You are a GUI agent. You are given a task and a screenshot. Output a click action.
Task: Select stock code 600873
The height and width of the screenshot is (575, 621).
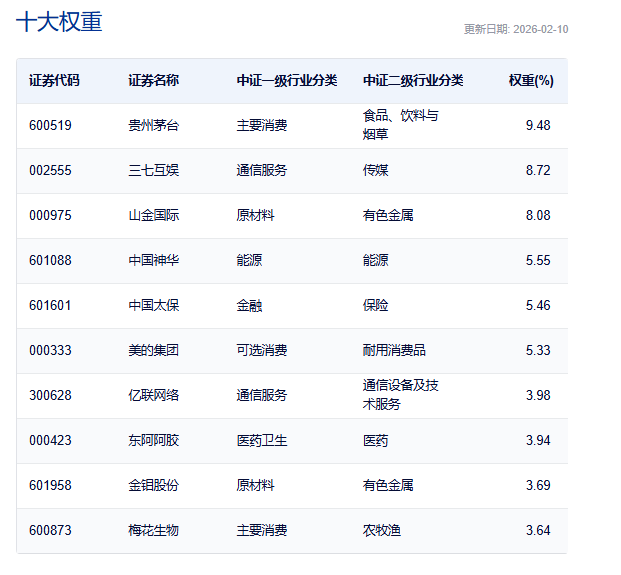tap(50, 531)
